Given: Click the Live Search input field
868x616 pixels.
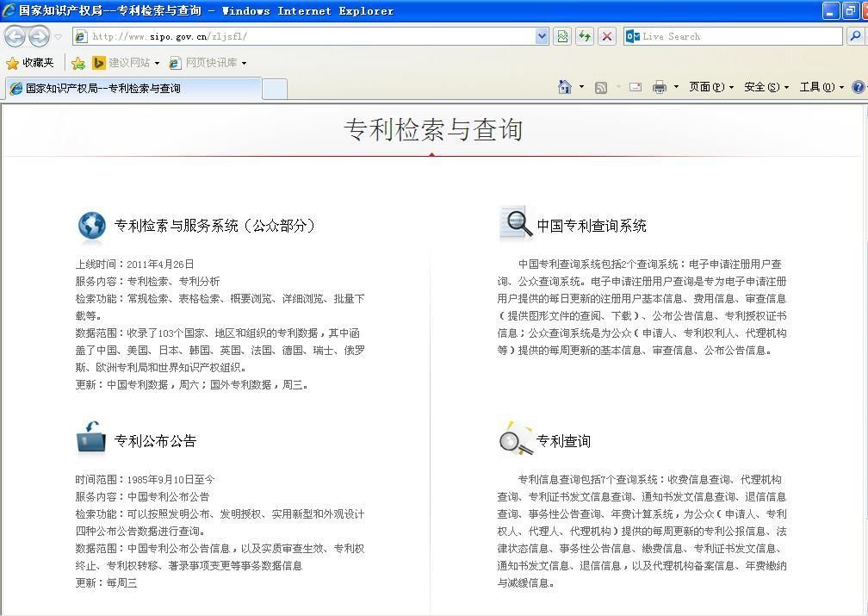Looking at the screenshot, I should tap(739, 36).
